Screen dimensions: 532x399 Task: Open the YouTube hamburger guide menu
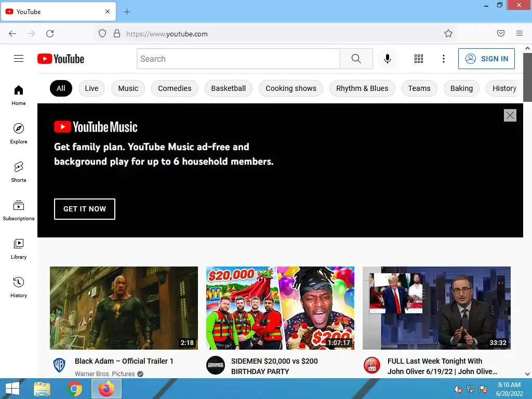pos(19,59)
